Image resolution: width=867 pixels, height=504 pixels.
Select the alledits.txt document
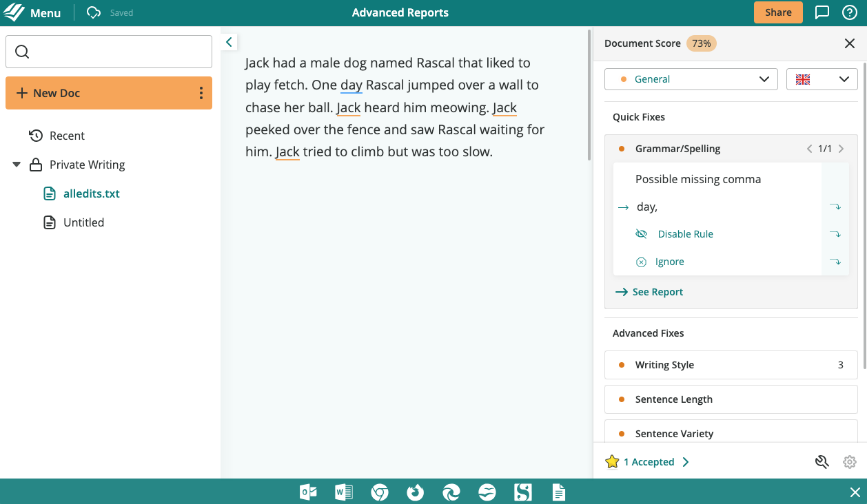(x=92, y=193)
